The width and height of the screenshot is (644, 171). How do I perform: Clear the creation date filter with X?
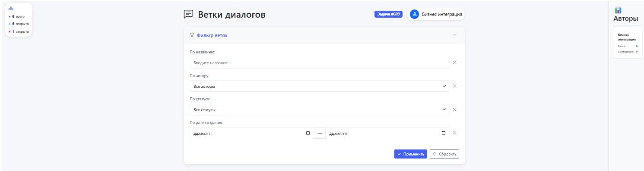[x=454, y=133]
